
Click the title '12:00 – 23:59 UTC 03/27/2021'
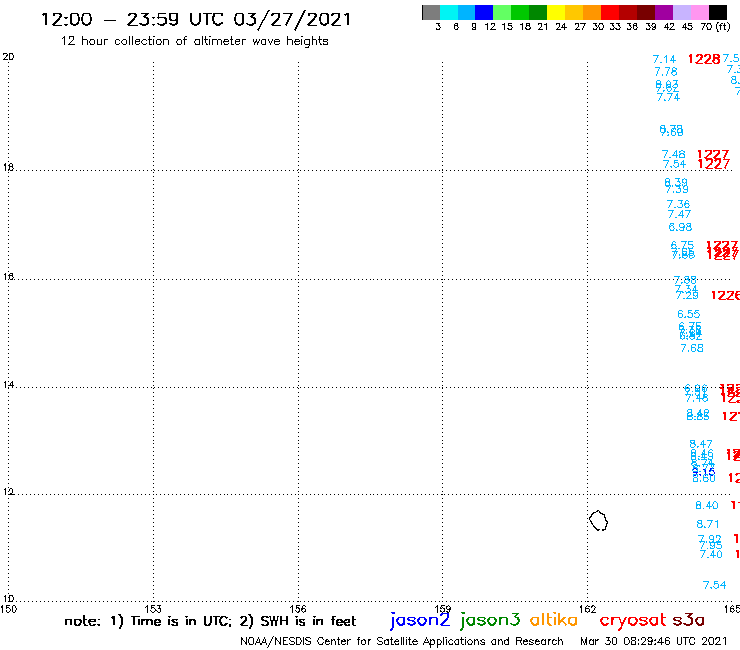click(196, 20)
